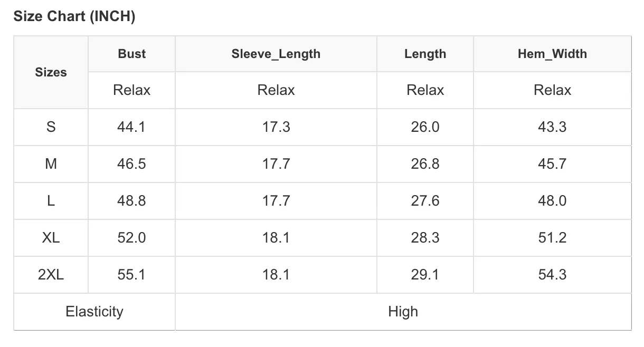
Task: Click the XL size row label
Action: coord(51,238)
